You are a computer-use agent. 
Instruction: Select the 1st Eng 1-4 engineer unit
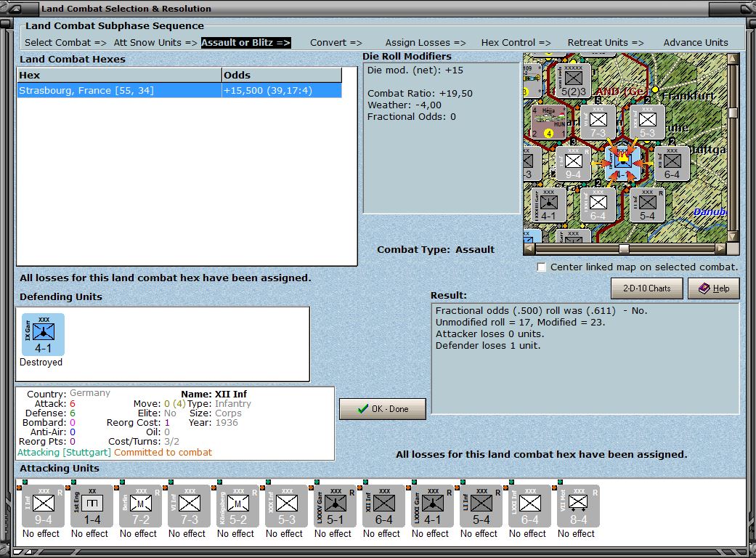tap(92, 506)
